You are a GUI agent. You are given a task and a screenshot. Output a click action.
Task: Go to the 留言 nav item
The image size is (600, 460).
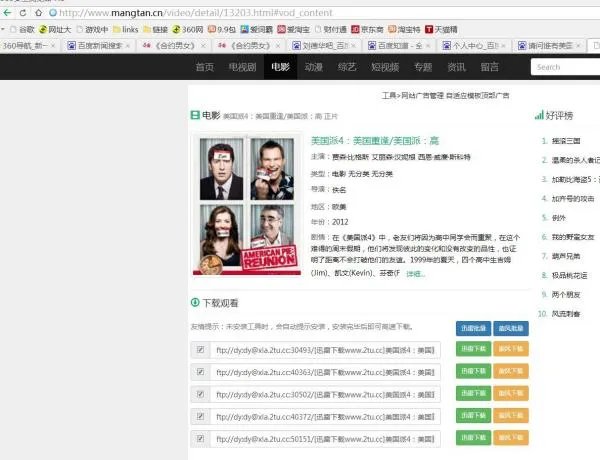click(x=490, y=67)
